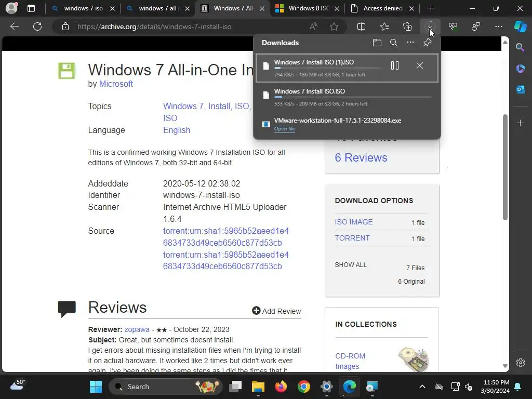Screen dimensions: 532x399
Task: Click the taskbar Search box
Action: pos(165,387)
